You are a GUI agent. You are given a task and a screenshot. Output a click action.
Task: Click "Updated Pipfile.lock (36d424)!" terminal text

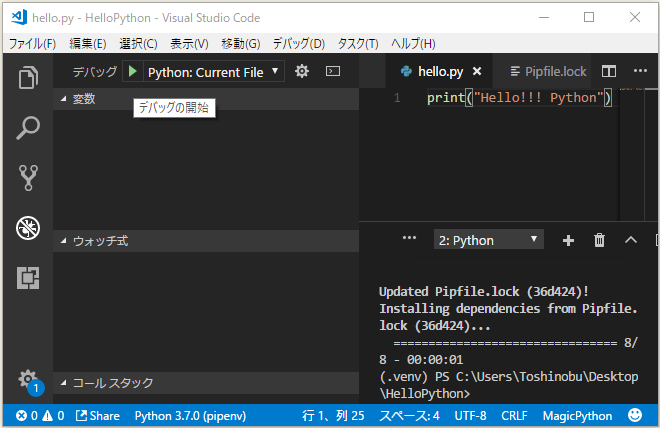point(484,292)
